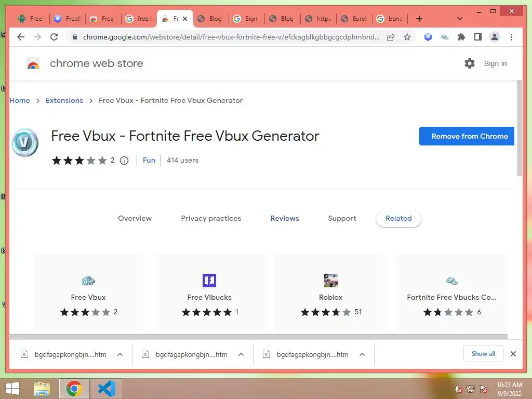532x399 pixels.
Task: Open Chrome Web Store settings gear
Action: tap(470, 63)
